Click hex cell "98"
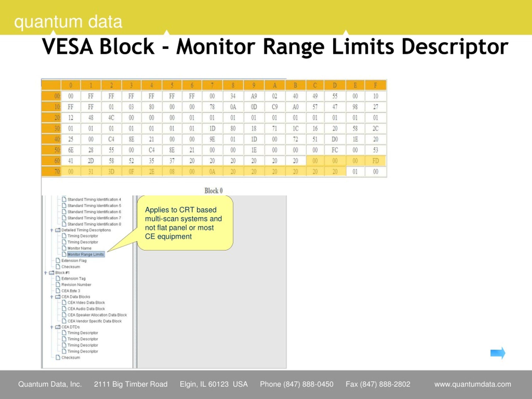 355,107
